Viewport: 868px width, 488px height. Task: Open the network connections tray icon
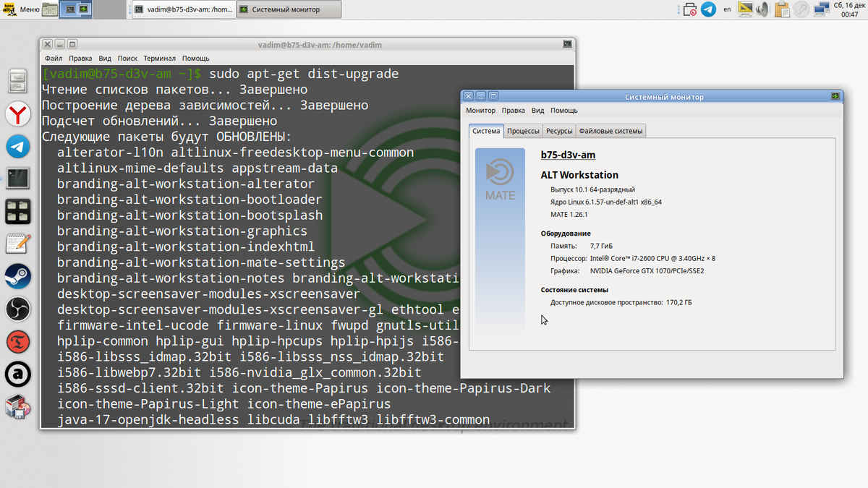(820, 9)
